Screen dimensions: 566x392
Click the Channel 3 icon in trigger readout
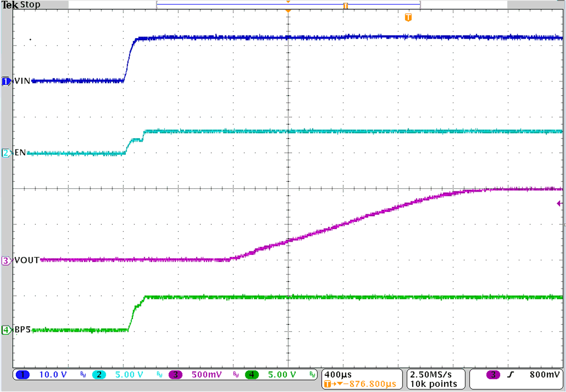(x=492, y=374)
